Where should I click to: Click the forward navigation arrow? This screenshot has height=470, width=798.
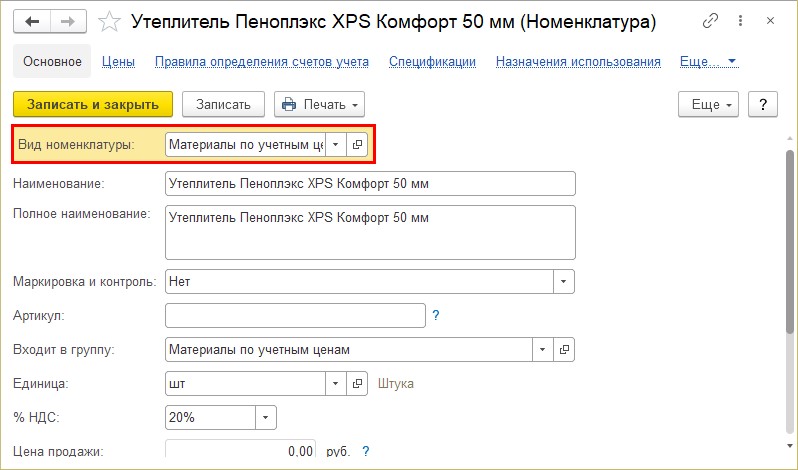68,22
